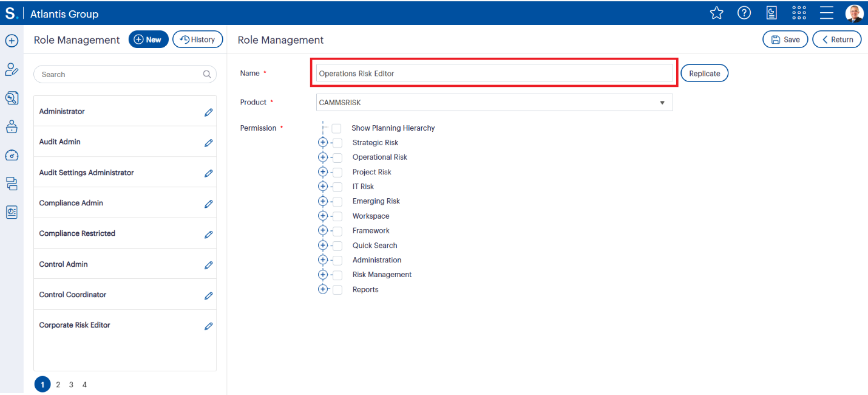Edit the Administrator role pencil icon

pyautogui.click(x=208, y=112)
